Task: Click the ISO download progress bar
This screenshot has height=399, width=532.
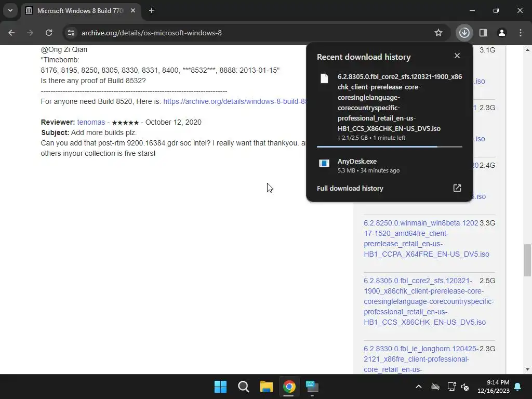Action: coord(390,147)
